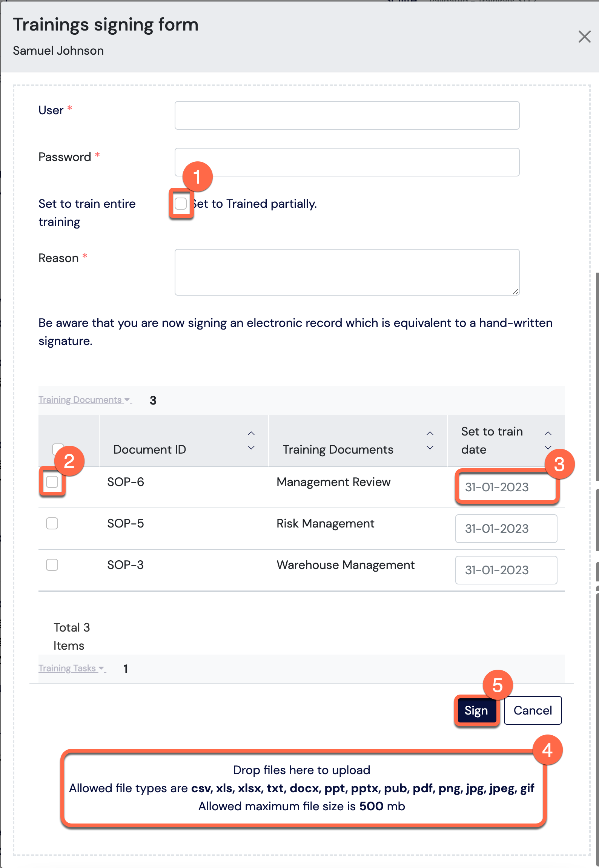
Task: Focus the Password input field
Action: pos(347,162)
